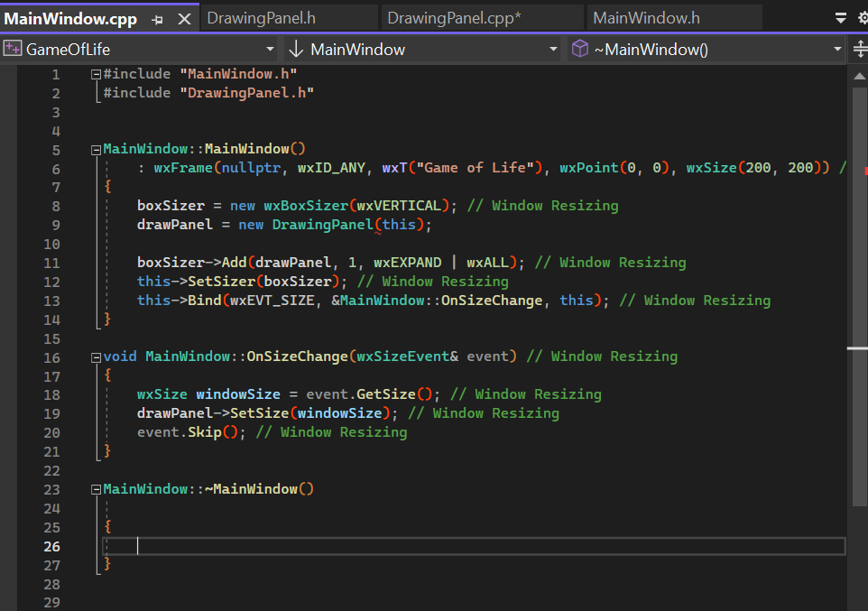Open the MainWindow type dropdown

coord(552,48)
